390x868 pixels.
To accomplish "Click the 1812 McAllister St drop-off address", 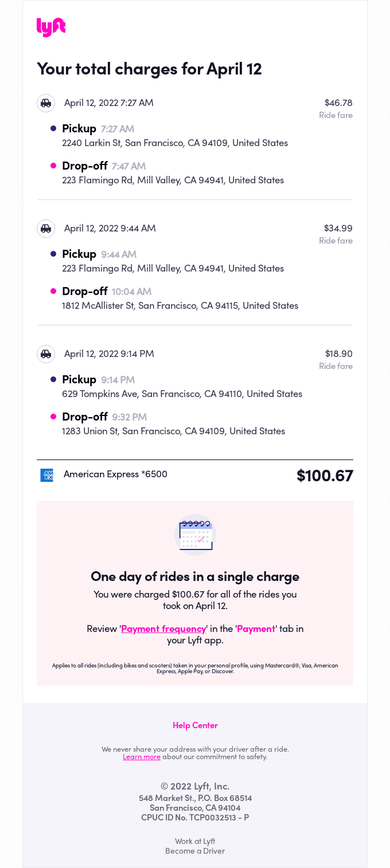I will tap(180, 306).
